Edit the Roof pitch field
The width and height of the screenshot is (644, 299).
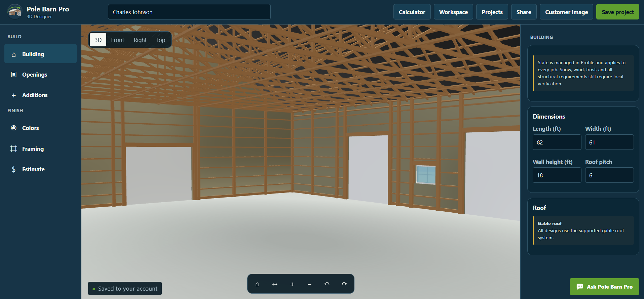(x=609, y=175)
